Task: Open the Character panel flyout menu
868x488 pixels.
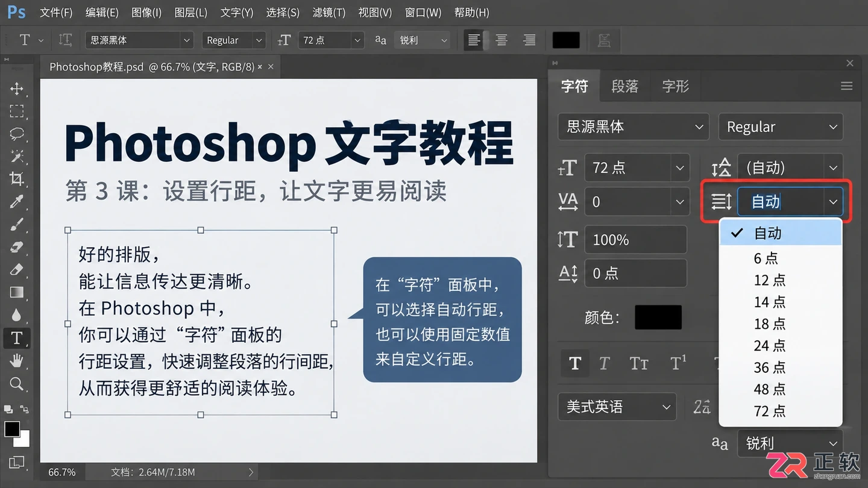Action: (846, 86)
